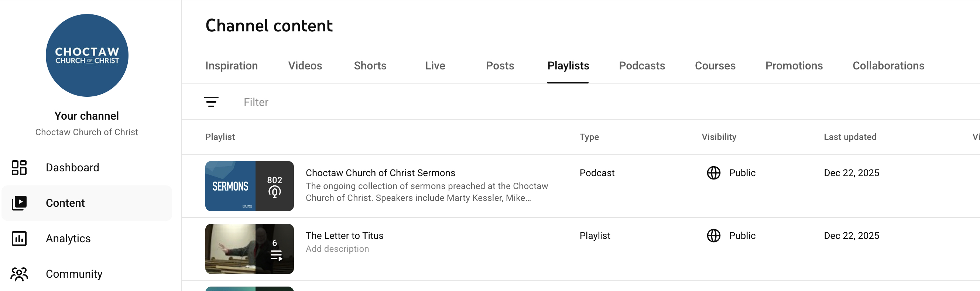Screen dimensions: 980x291
Task: Switch to the Videos tab
Action: [x=305, y=66]
